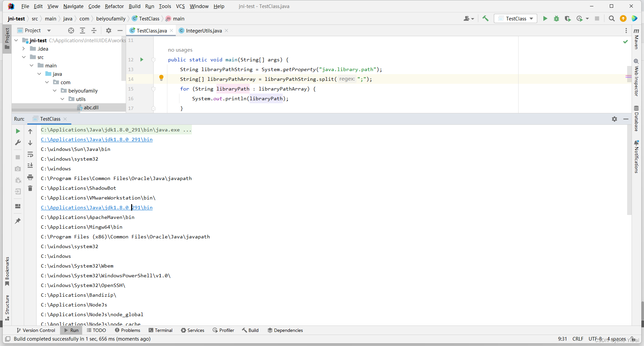Collapse the src folder
This screenshot has width=644, height=346.
(x=23, y=57)
